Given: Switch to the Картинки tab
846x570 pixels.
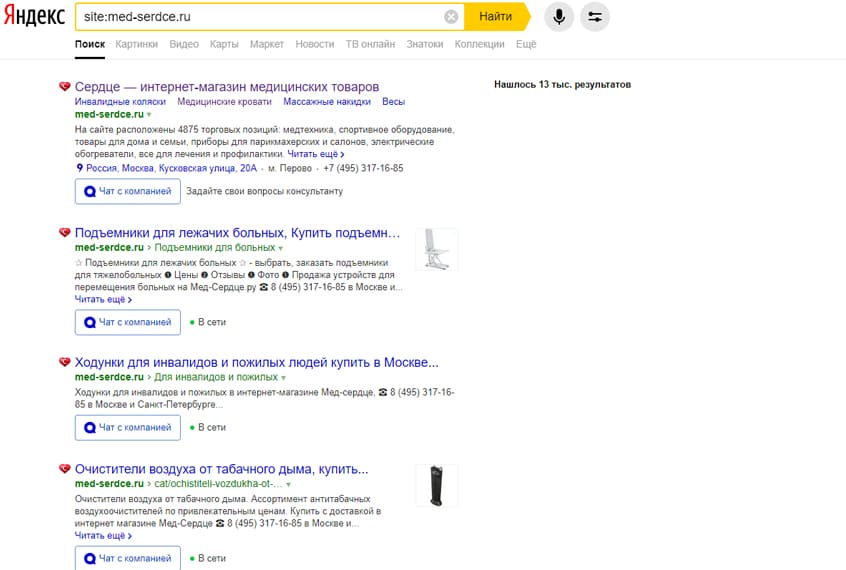Looking at the screenshot, I should (x=137, y=44).
